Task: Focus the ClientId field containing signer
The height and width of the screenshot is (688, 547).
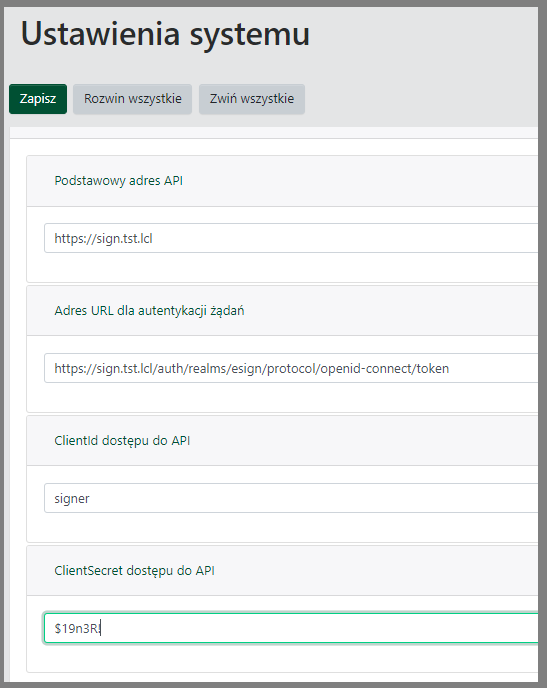Action: point(291,498)
